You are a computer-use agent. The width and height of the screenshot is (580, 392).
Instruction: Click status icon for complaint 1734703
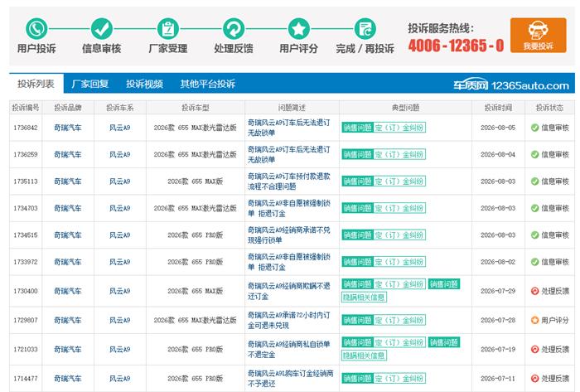(535, 208)
